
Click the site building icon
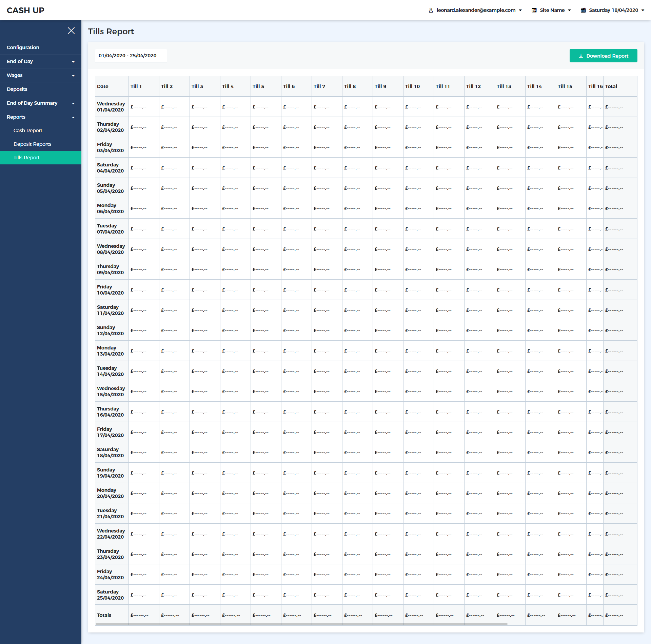point(534,10)
